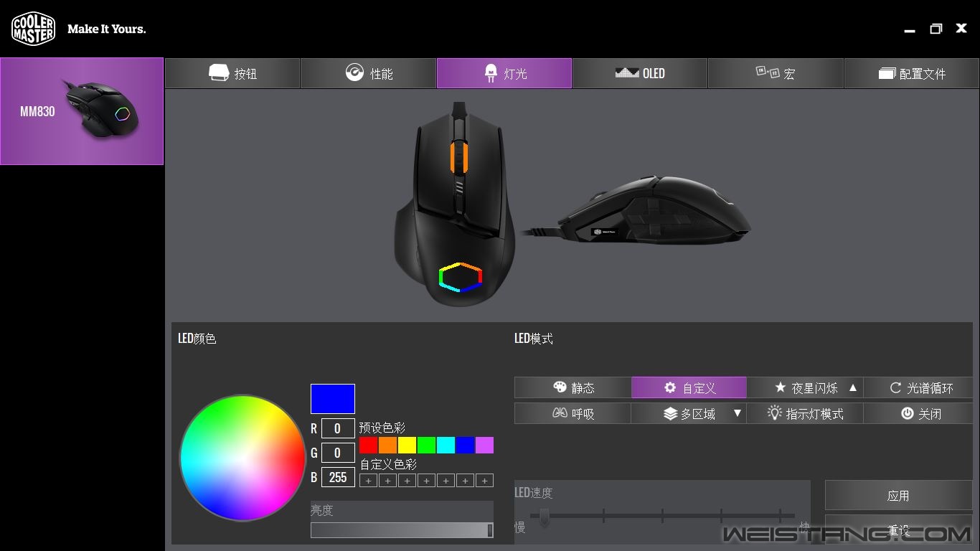Select the red preset color
This screenshot has height=551, width=980.
[x=368, y=445]
